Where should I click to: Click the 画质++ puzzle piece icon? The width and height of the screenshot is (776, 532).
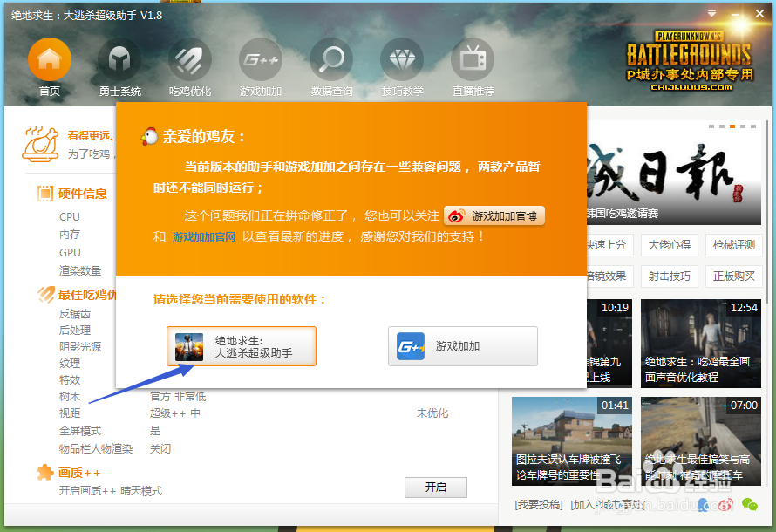(x=45, y=473)
